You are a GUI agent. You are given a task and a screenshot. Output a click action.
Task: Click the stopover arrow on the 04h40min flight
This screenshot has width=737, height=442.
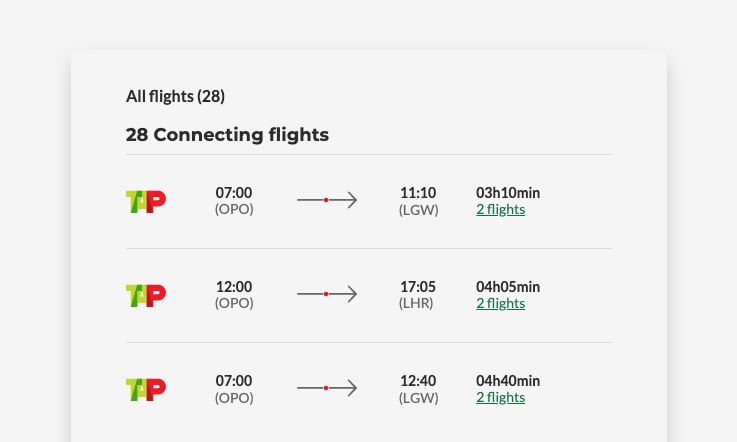[x=327, y=388]
